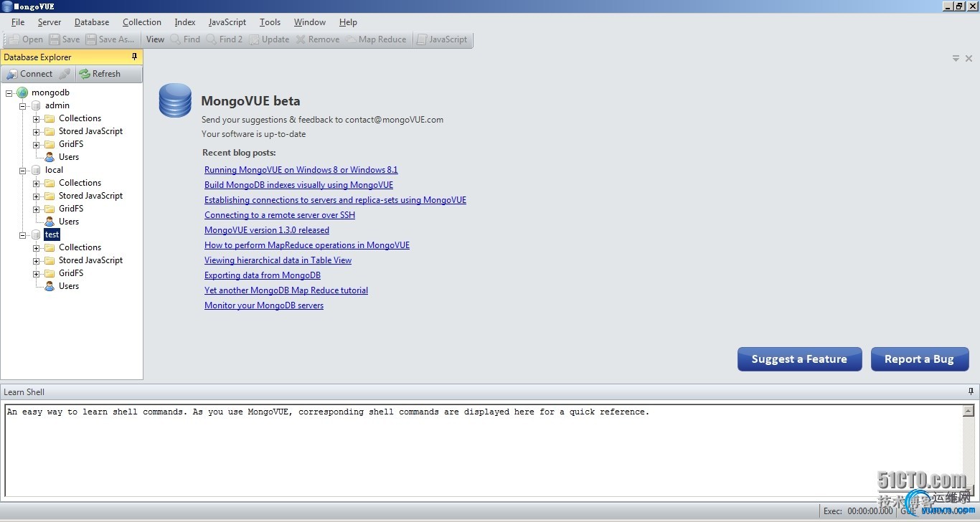Open 'Viewing hierarchical data in Table View' link
Image resolution: width=980 pixels, height=522 pixels.
click(x=278, y=260)
